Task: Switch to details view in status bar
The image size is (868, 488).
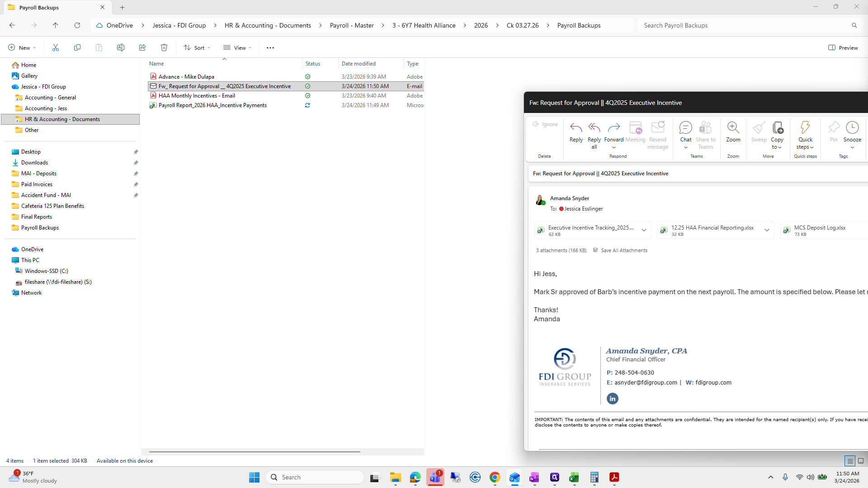Action: 850,461
